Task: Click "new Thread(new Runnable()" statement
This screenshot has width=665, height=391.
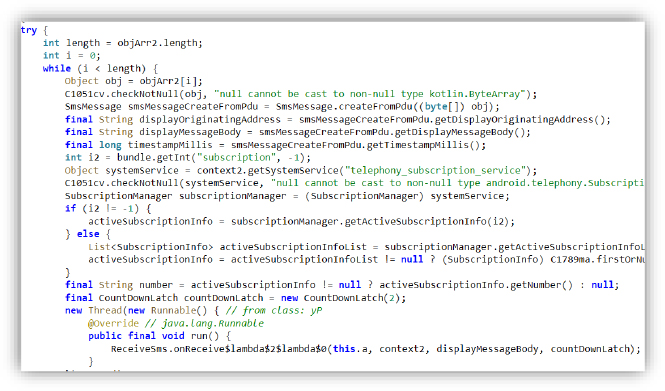Action: [x=136, y=310]
